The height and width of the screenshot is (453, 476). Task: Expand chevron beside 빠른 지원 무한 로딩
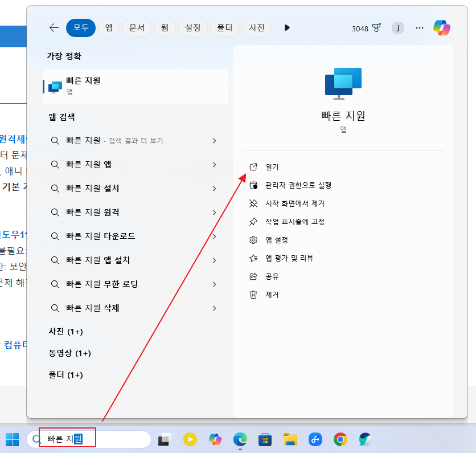(214, 284)
